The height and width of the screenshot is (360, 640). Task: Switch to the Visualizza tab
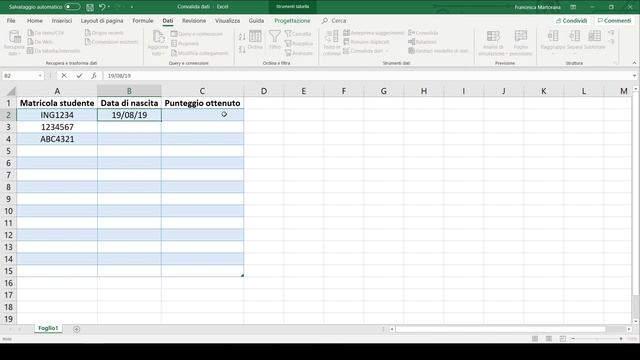(227, 20)
